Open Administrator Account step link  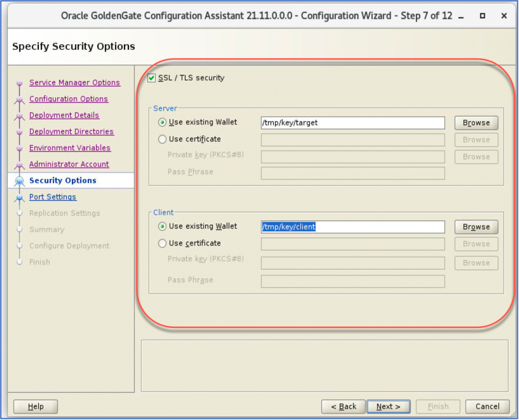coord(69,165)
